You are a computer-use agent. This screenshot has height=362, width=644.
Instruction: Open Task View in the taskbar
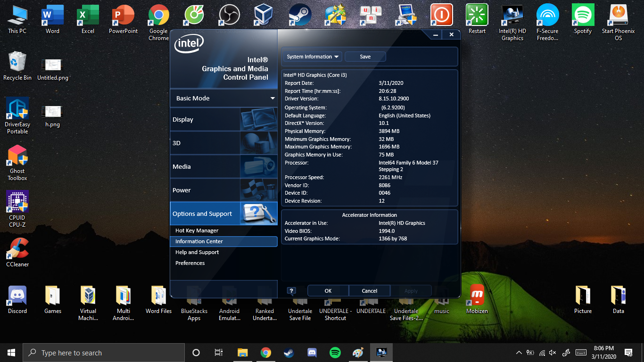(x=219, y=353)
